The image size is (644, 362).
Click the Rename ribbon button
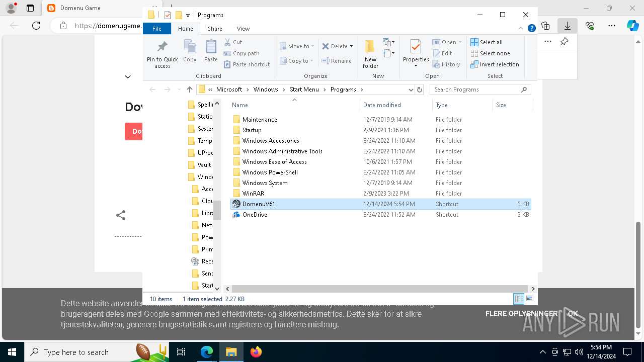pos(337,61)
